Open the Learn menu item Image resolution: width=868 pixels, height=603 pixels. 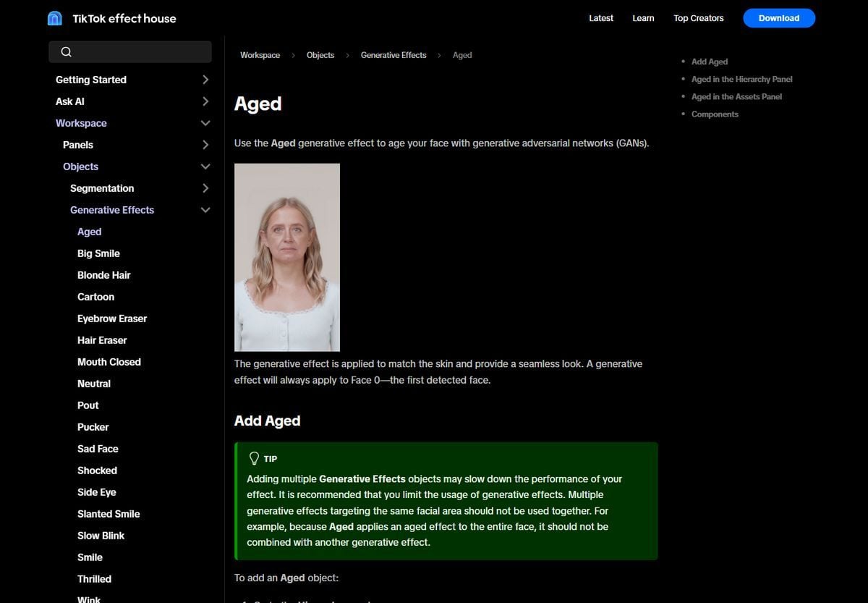point(643,18)
